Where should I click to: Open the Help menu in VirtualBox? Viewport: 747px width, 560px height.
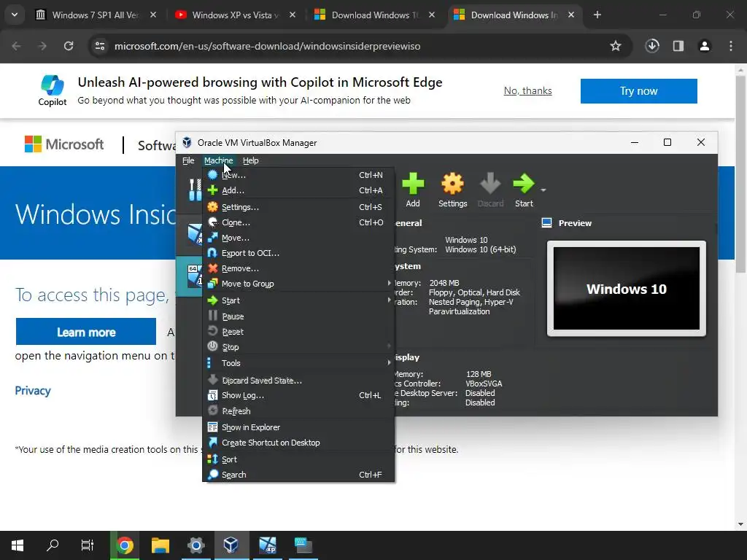[251, 160]
